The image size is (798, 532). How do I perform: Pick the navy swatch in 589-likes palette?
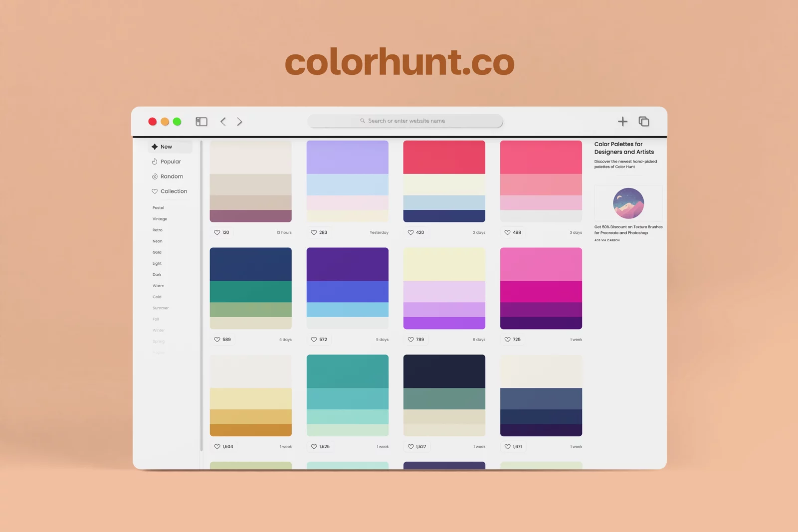coord(251,264)
